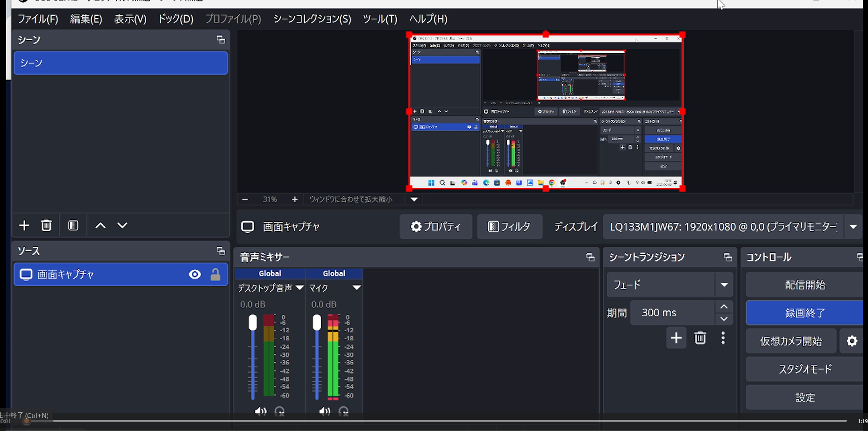Toggle visibility of 画面キャプチャ source
The image size is (868, 431).
click(195, 274)
